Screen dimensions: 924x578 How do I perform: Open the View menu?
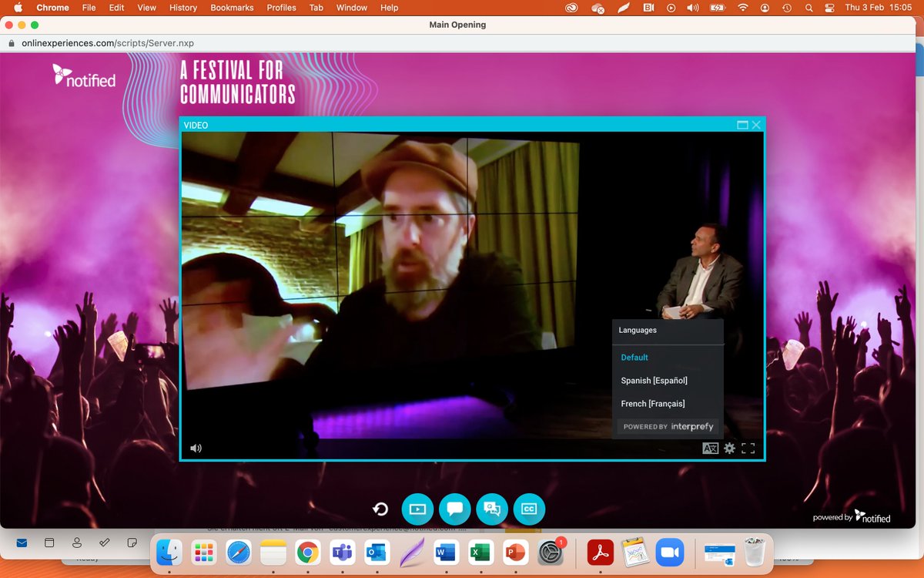point(146,8)
